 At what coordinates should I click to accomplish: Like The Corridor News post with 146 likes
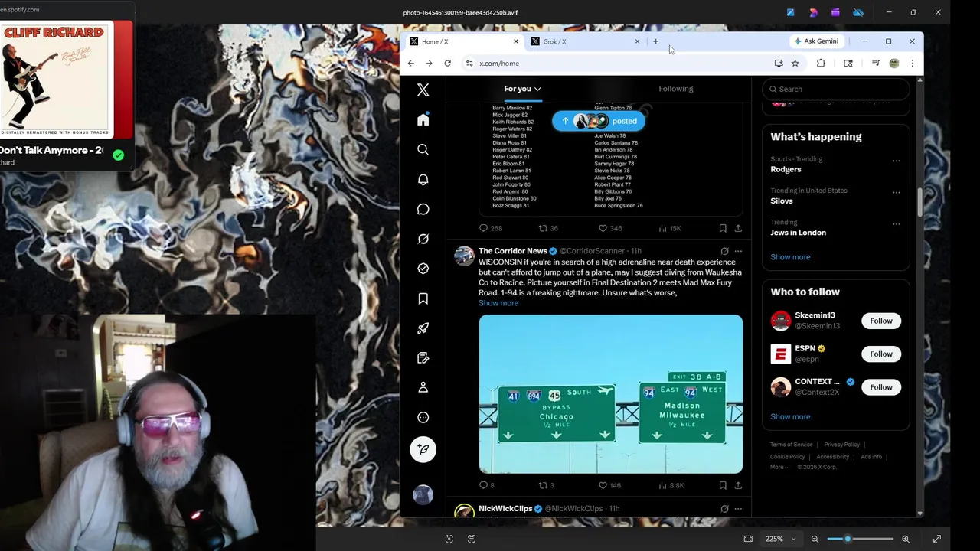point(603,485)
